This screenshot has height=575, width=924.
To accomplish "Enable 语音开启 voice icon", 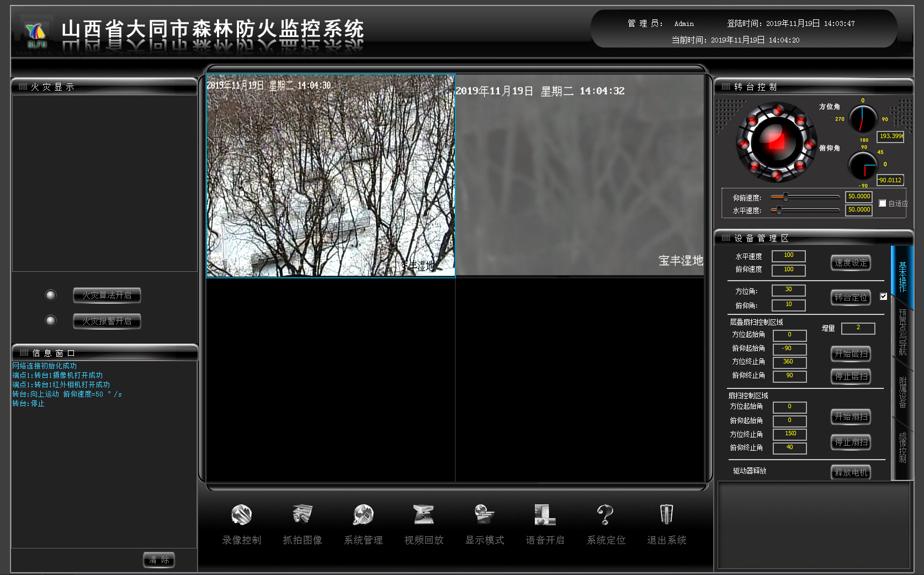I will 545,515.
